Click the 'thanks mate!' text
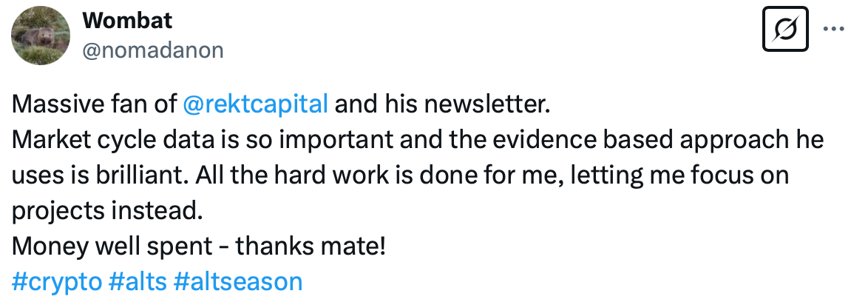The height and width of the screenshot is (305, 868). coord(311,246)
